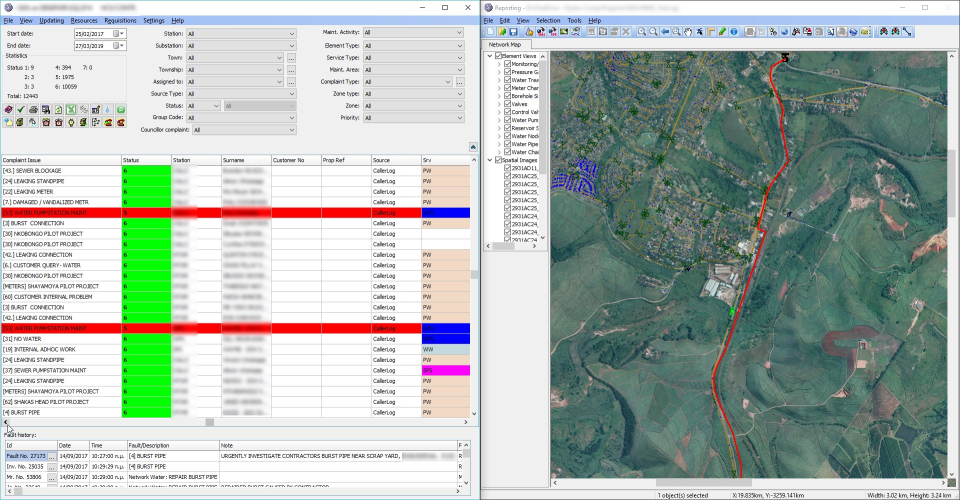Toggle the Element Views checkbox
This screenshot has height=500, width=960.
coord(498,56)
